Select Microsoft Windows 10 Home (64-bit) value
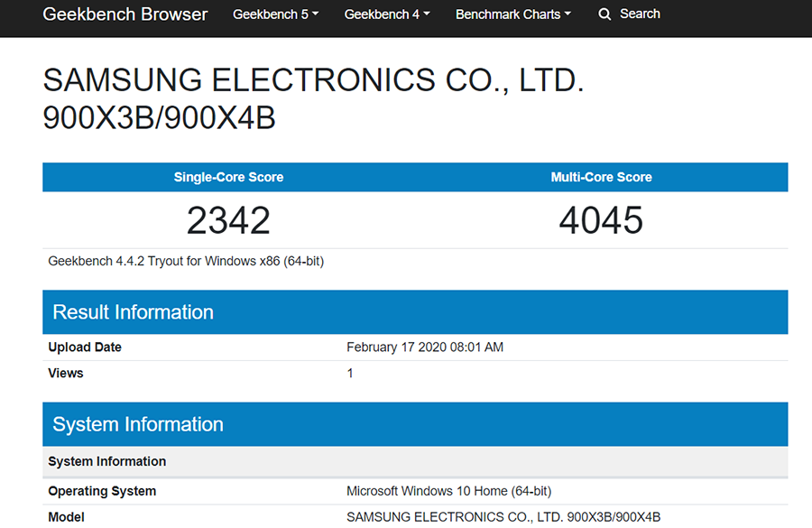Screen dimensions: 812x528 click(x=449, y=491)
